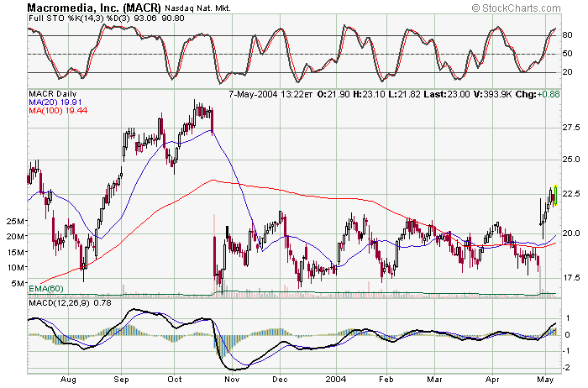Click the 50 stochastic axis label
The image size is (588, 388).
click(x=567, y=53)
